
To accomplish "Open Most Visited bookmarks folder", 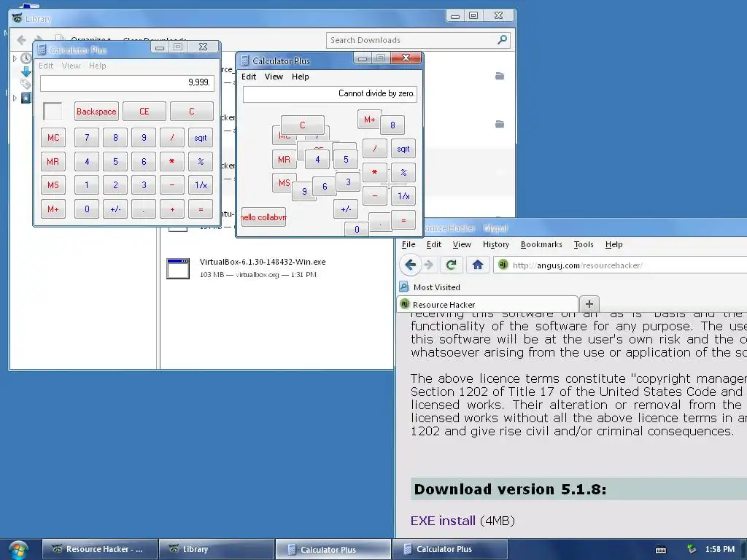I will click(x=430, y=287).
